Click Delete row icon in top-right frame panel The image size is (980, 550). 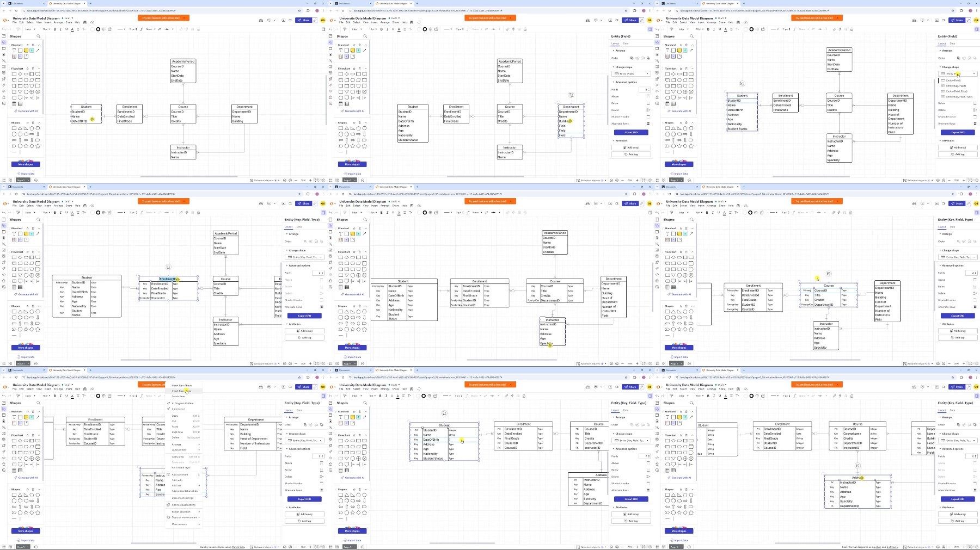pos(975,110)
